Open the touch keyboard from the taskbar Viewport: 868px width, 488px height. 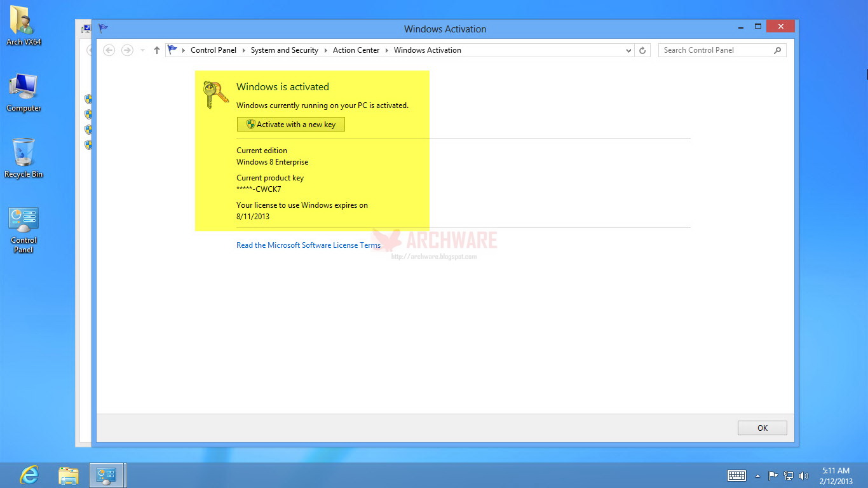pyautogui.click(x=736, y=475)
